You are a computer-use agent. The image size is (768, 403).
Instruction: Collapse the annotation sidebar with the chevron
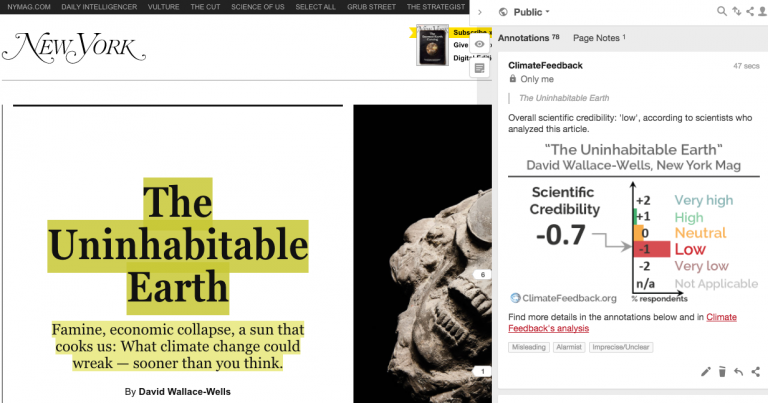(x=480, y=12)
